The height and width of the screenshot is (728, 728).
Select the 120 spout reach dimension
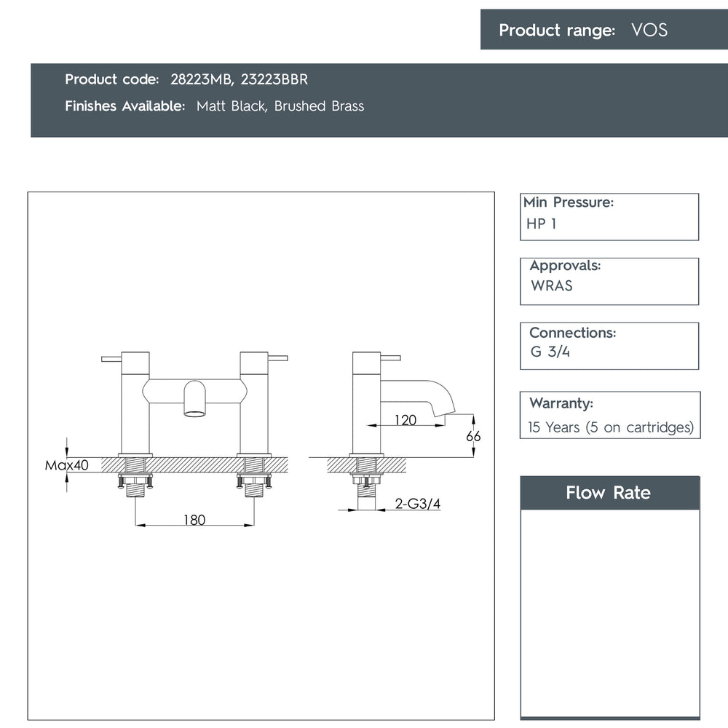pos(405,420)
